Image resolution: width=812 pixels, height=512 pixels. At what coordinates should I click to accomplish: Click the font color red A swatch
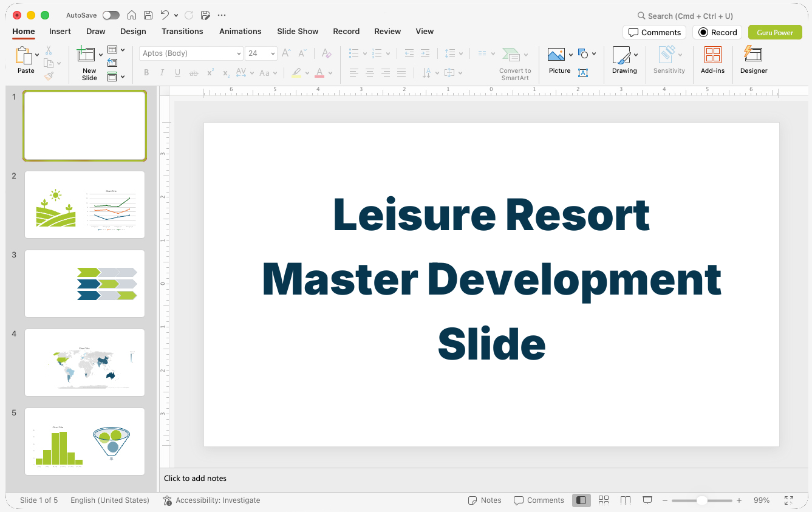click(x=319, y=73)
